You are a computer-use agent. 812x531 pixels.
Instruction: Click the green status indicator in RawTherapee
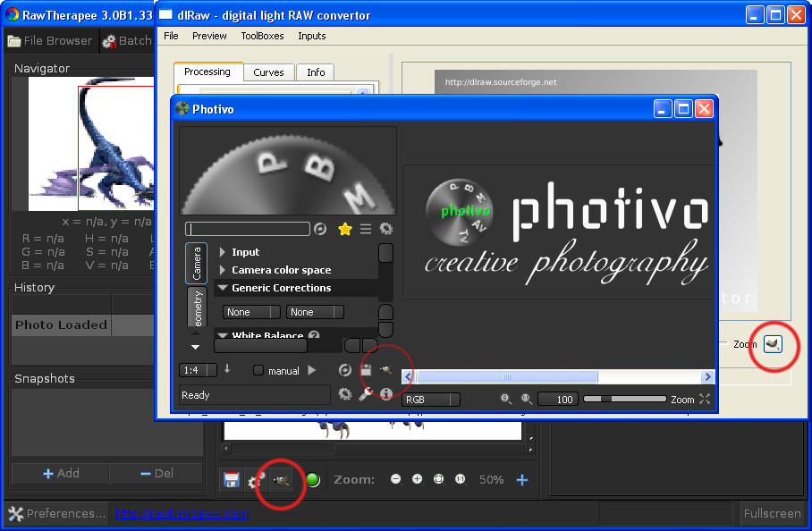[x=312, y=480]
